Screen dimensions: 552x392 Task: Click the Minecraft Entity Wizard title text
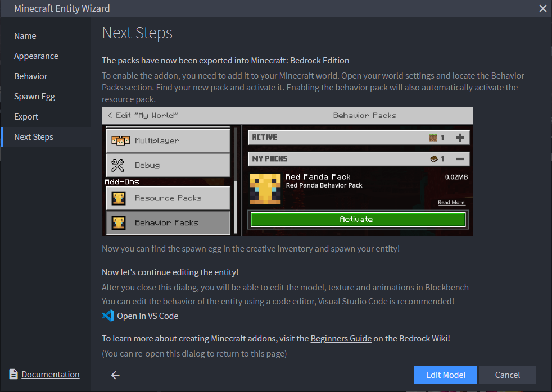pyautogui.click(x=62, y=8)
